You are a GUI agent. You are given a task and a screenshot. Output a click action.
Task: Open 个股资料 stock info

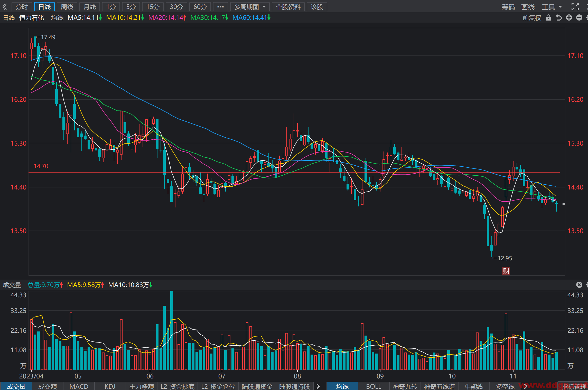click(x=288, y=7)
